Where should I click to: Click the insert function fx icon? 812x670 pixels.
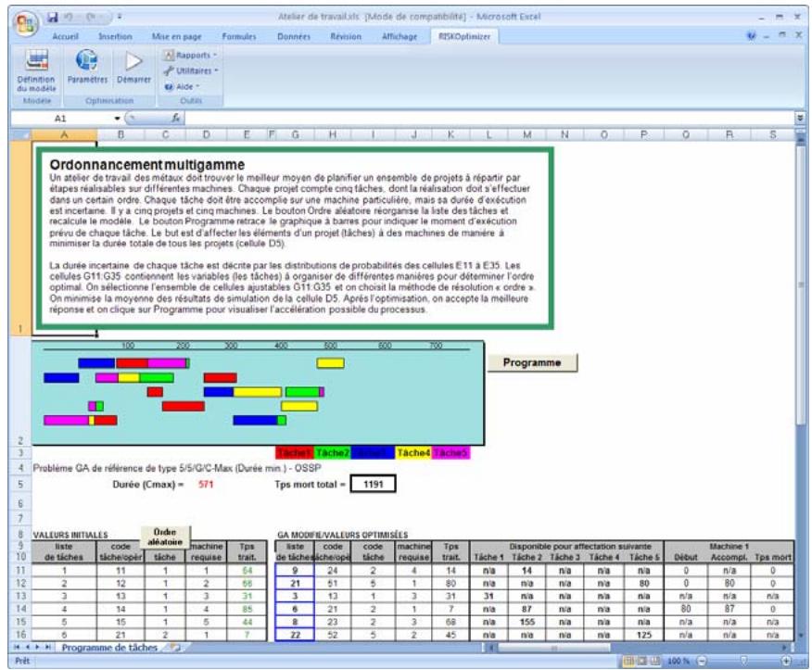(x=176, y=119)
